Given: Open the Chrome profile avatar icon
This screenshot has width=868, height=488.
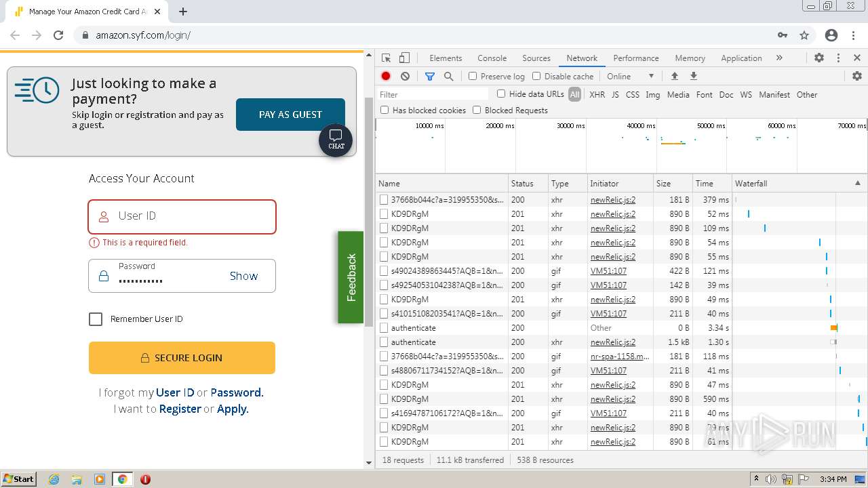Looking at the screenshot, I should click(x=831, y=35).
